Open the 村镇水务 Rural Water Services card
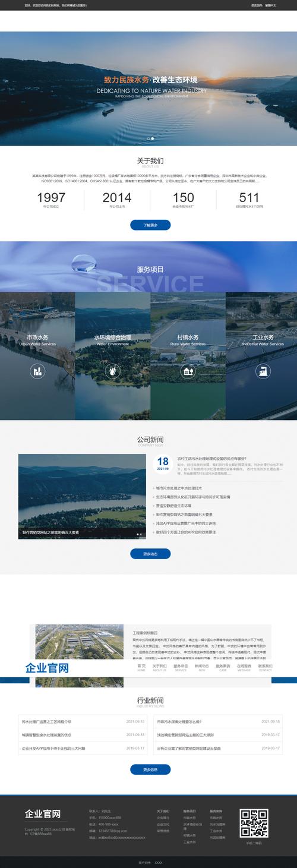 (x=188, y=356)
